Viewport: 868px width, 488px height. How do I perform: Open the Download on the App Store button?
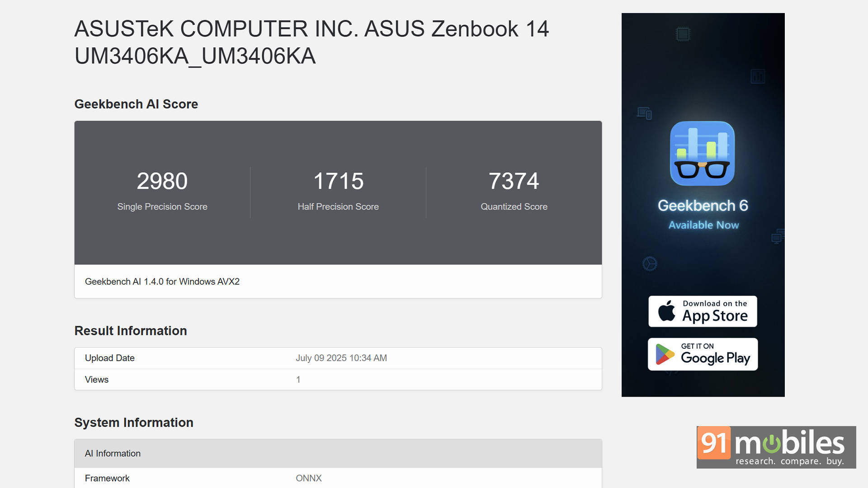pos(703,311)
